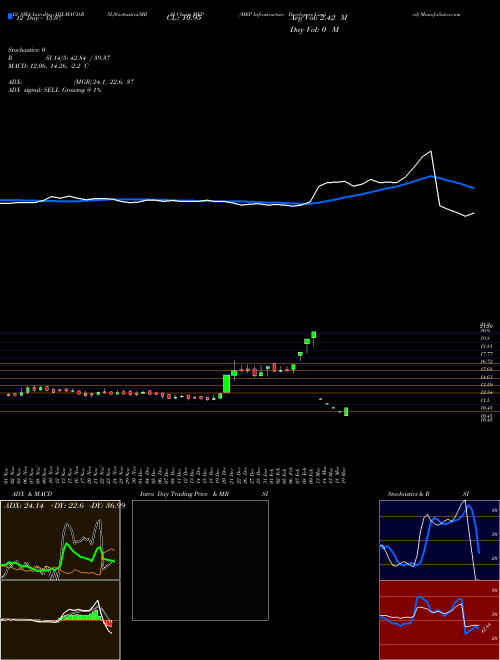Click the peak of the white price line
The image size is (500, 660).
tap(431, 151)
